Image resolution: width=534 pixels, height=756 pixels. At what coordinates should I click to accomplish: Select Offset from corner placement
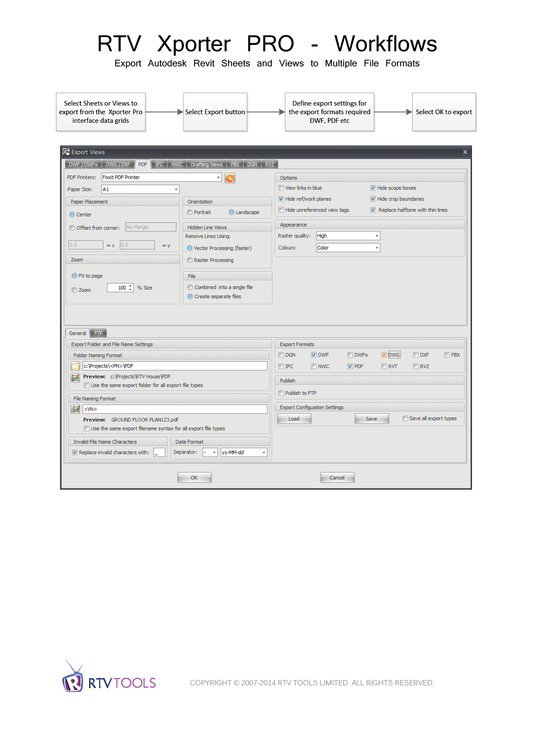tap(72, 228)
